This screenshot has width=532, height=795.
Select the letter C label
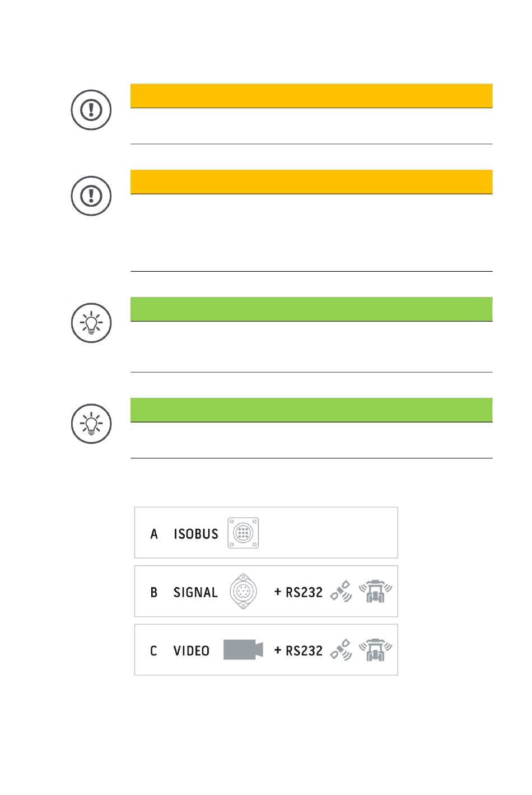click(153, 650)
